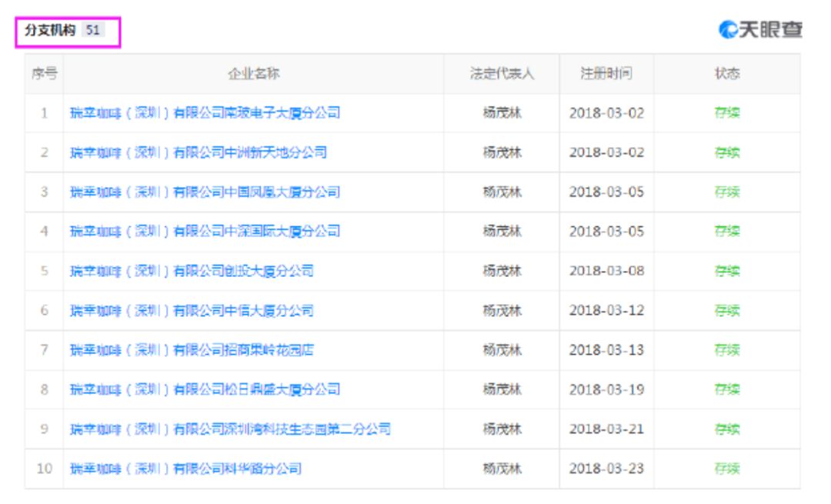Open the 中信大厦分公司 company link
Image resolution: width=831 pixels, height=504 pixels.
(192, 310)
